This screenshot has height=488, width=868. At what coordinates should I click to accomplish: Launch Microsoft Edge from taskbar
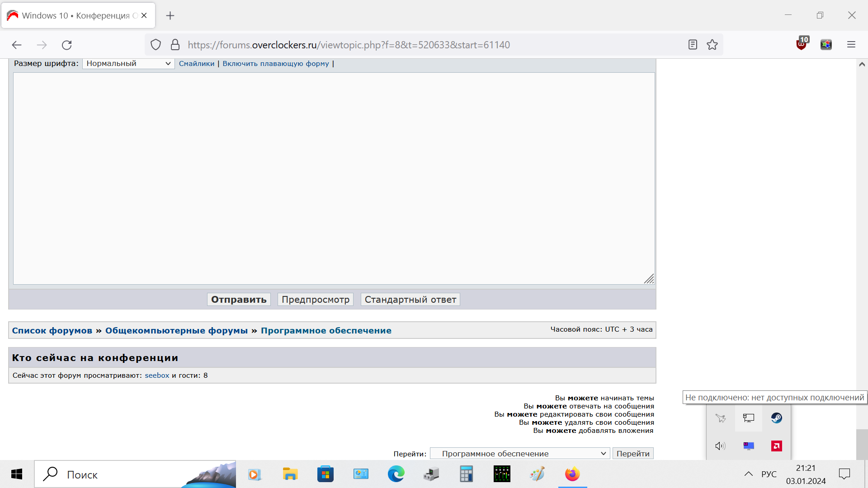(x=396, y=474)
